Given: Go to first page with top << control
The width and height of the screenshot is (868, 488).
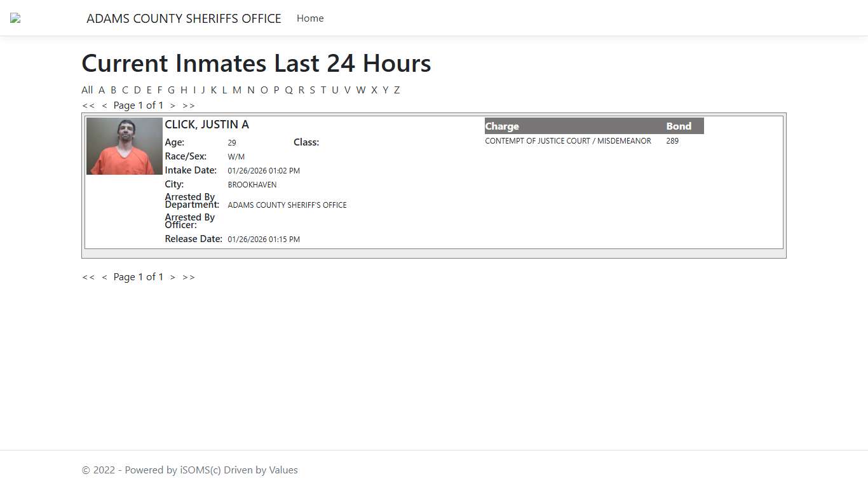Looking at the screenshot, I should (88, 105).
